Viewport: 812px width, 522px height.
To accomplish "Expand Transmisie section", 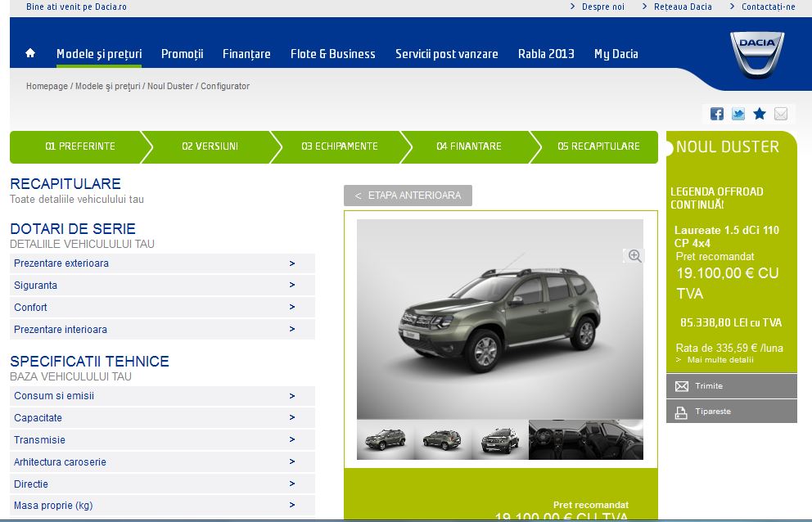I will coord(162,439).
